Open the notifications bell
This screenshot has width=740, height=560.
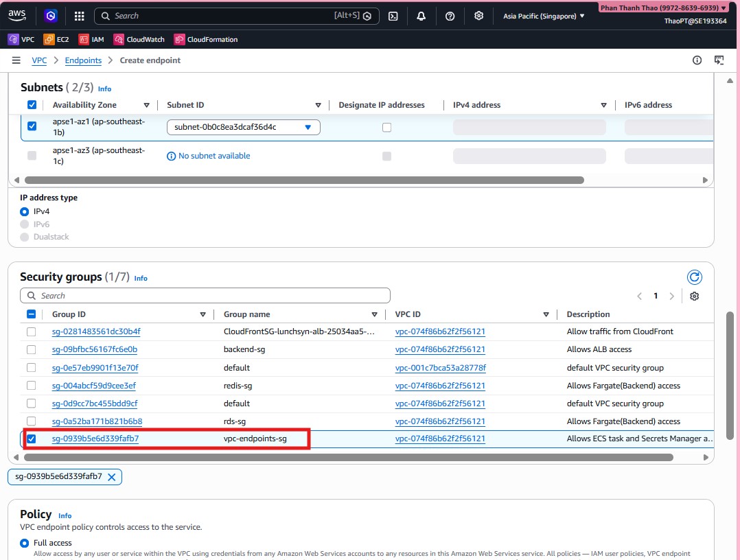[x=421, y=16]
